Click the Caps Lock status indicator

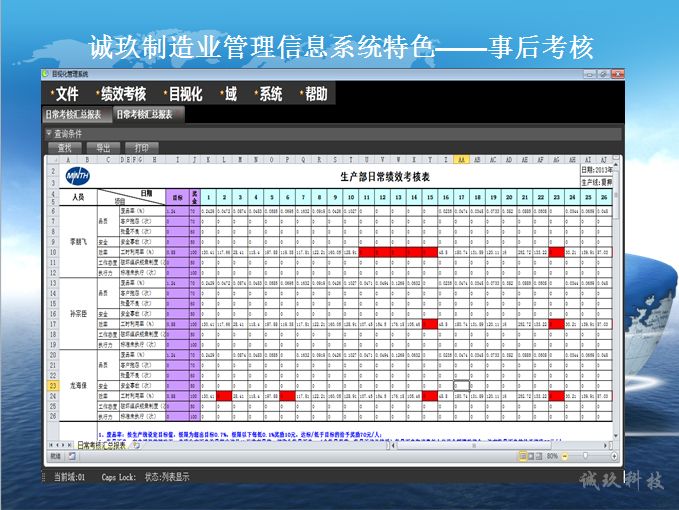tap(119, 477)
